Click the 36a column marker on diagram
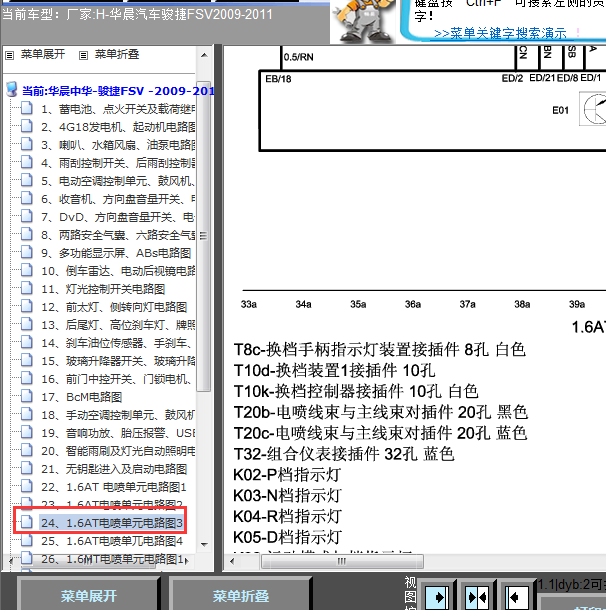The width and height of the screenshot is (606, 610). (413, 304)
